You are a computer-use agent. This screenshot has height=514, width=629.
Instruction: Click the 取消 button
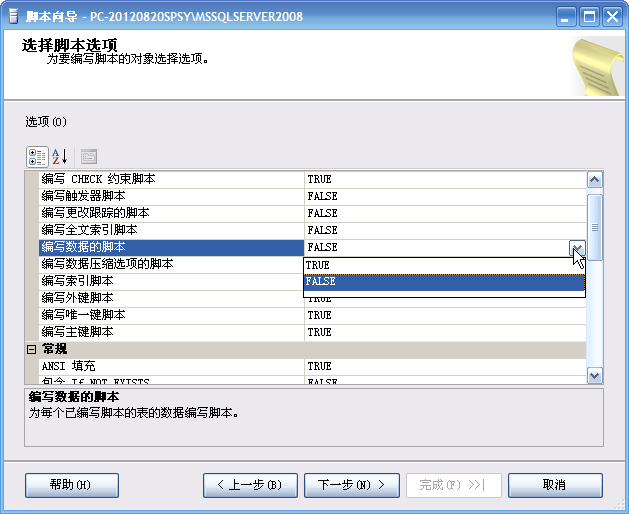(555, 485)
